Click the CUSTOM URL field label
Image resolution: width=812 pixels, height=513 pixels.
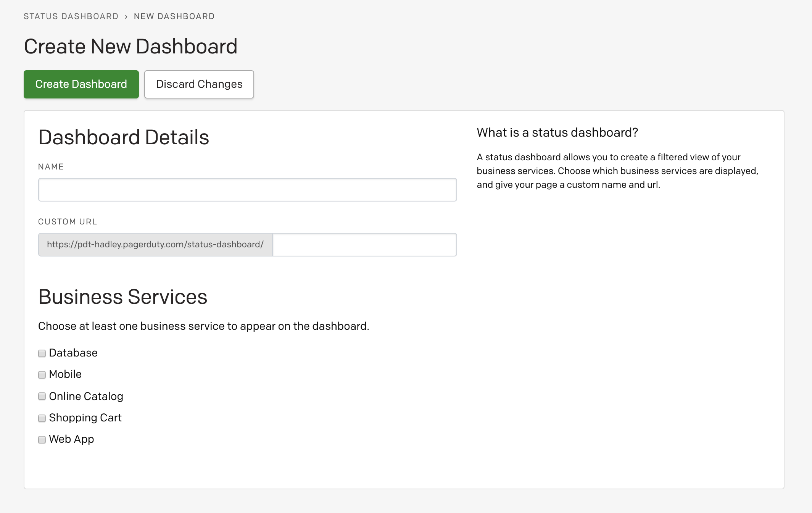pos(68,222)
